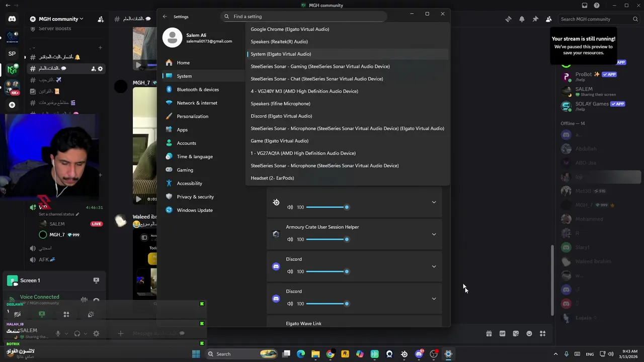Select SteelSeries Sonar - Chat device
The width and height of the screenshot is (644, 362).
point(347,79)
